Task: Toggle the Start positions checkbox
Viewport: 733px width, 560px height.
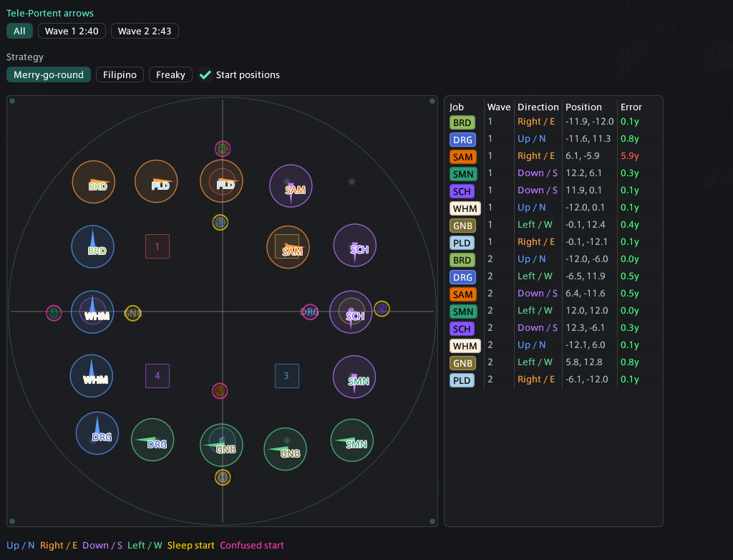Action: [x=205, y=75]
